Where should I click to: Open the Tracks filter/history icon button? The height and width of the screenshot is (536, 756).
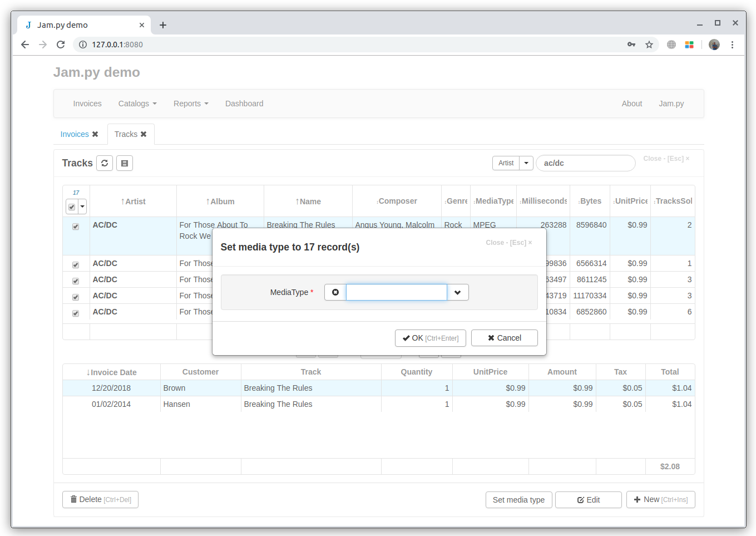(x=125, y=163)
